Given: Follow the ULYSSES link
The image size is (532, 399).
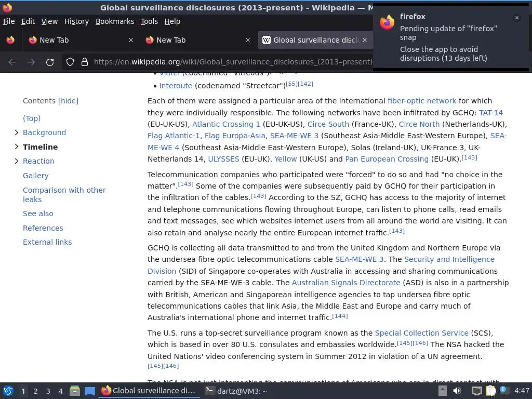Looking at the screenshot, I should click(x=223, y=159).
